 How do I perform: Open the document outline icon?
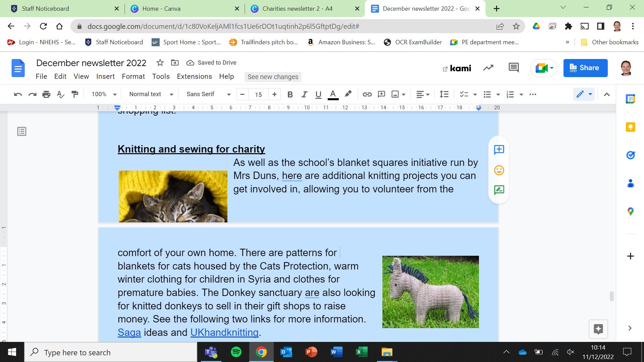pos(22,131)
